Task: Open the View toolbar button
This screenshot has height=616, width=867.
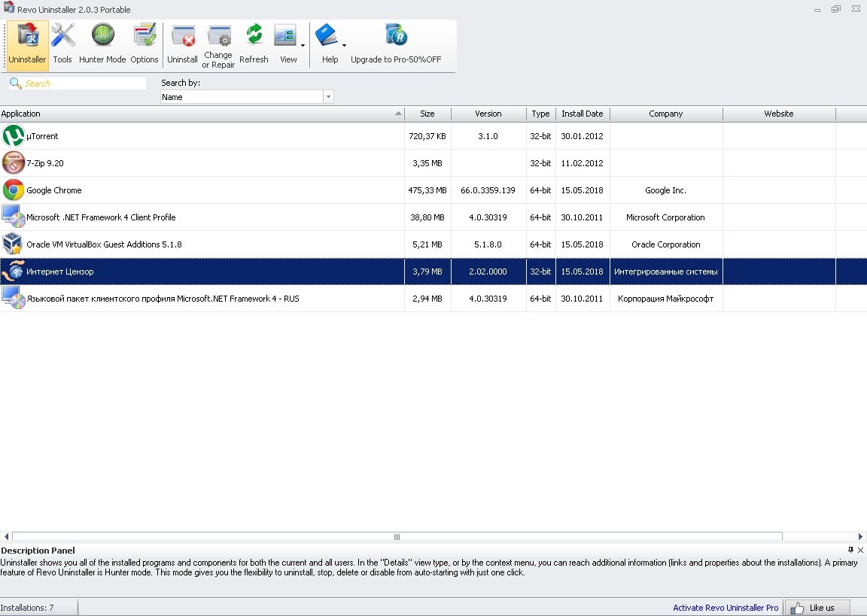Action: (286, 45)
